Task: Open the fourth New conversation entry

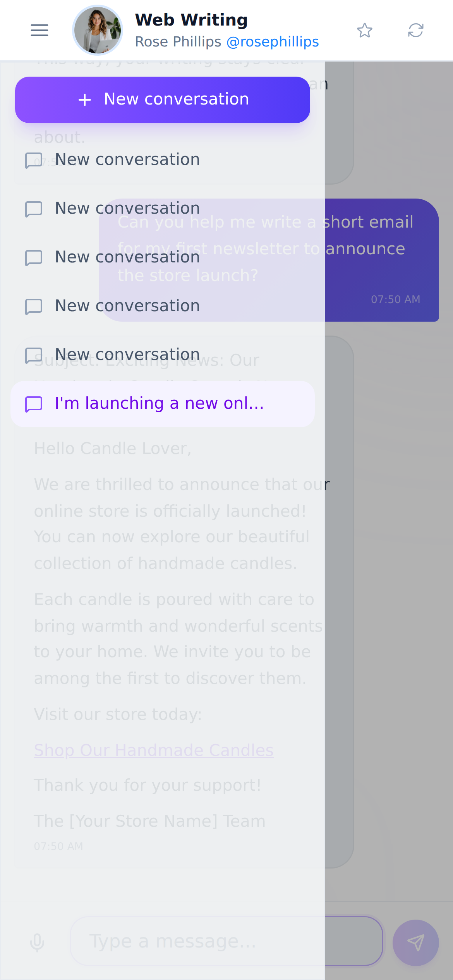Action: (x=163, y=307)
